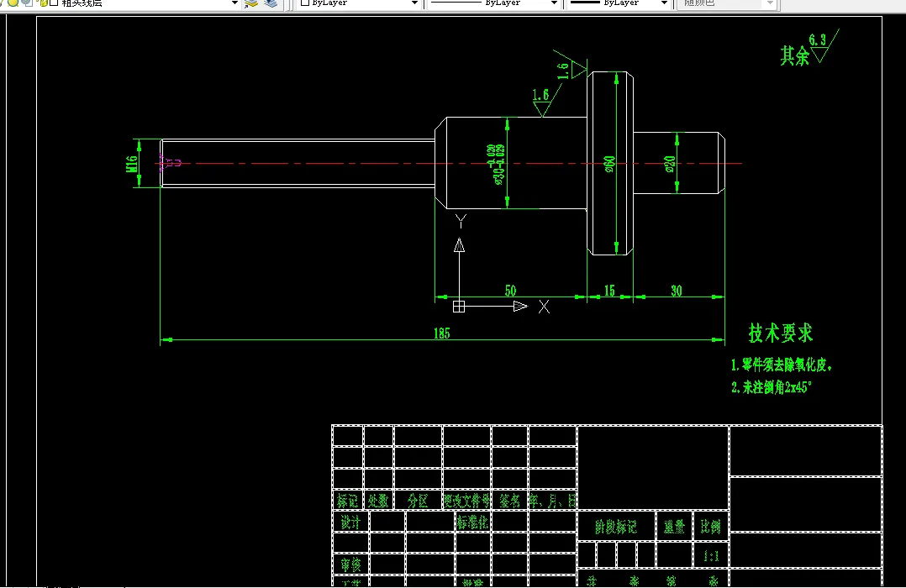Select the 比例 title block cell
906x588 pixels.
click(x=711, y=526)
